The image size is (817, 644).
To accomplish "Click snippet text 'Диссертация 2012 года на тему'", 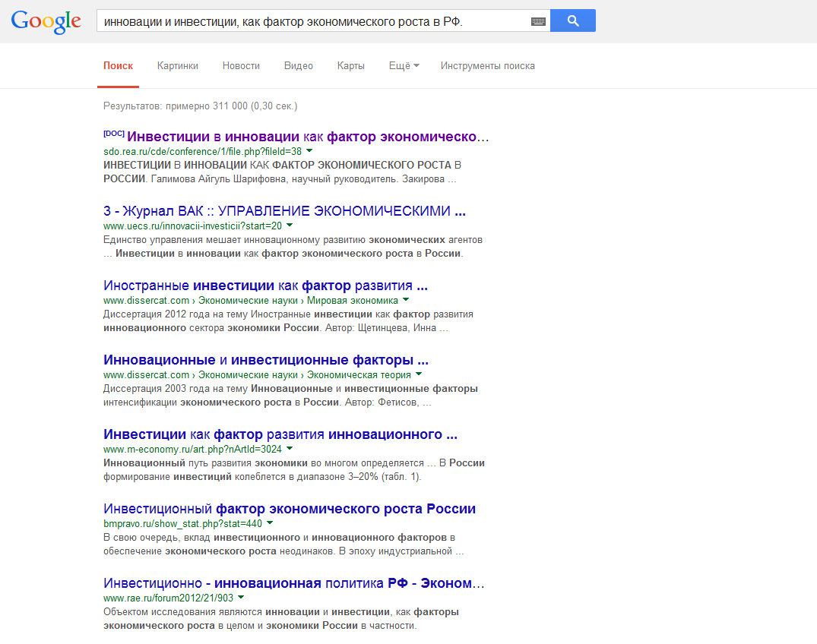I will click(176, 314).
